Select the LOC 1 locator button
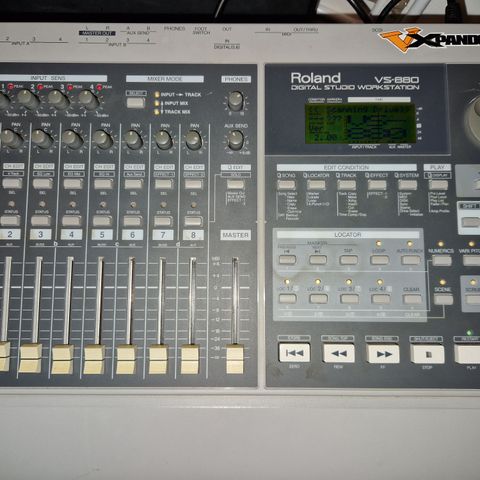 pyautogui.click(x=288, y=298)
